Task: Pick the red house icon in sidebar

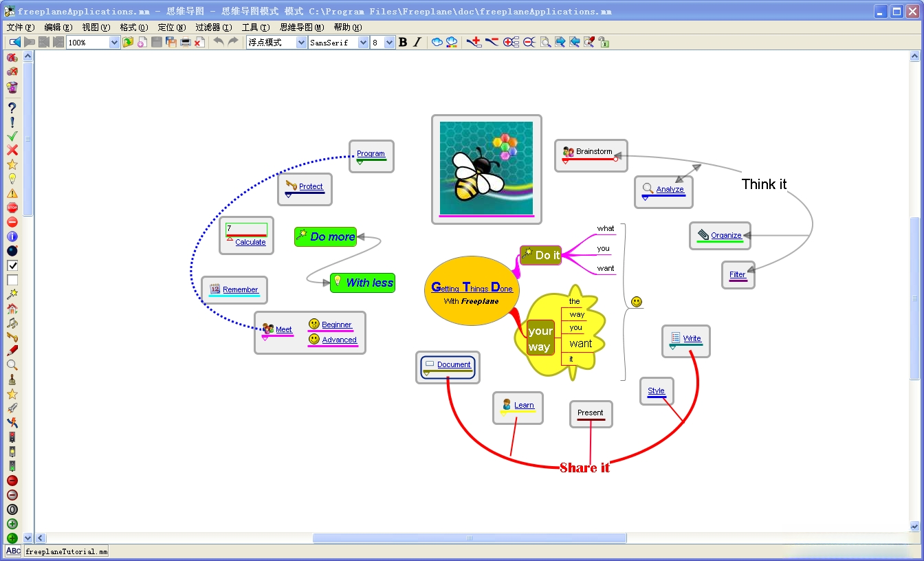Action: click(12, 308)
